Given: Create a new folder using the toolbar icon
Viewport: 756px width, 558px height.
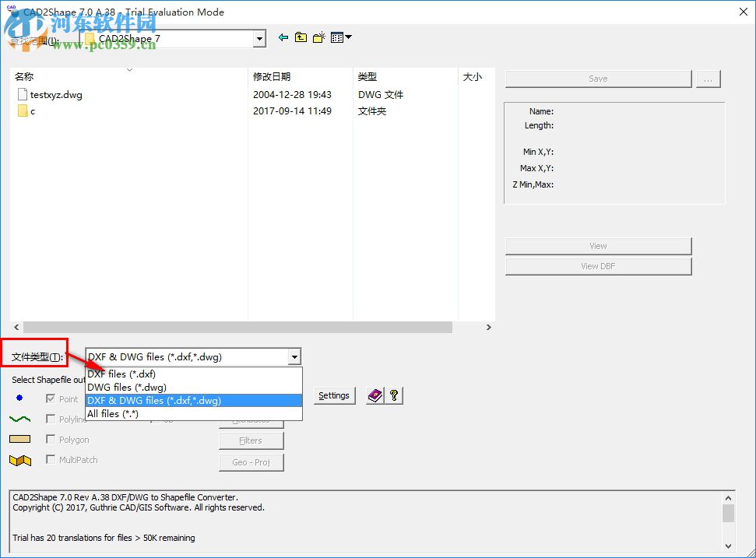Looking at the screenshot, I should click(318, 37).
